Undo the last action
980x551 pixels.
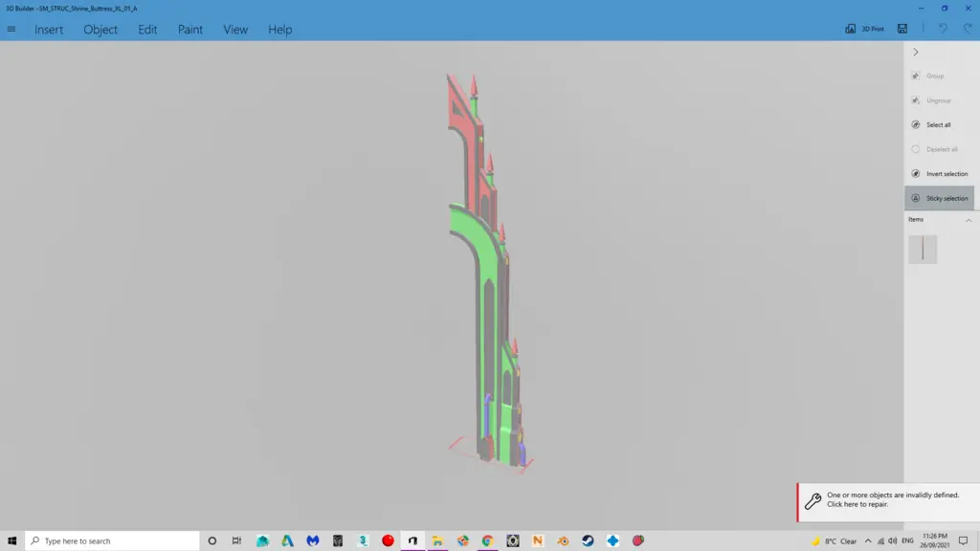[x=943, y=29]
